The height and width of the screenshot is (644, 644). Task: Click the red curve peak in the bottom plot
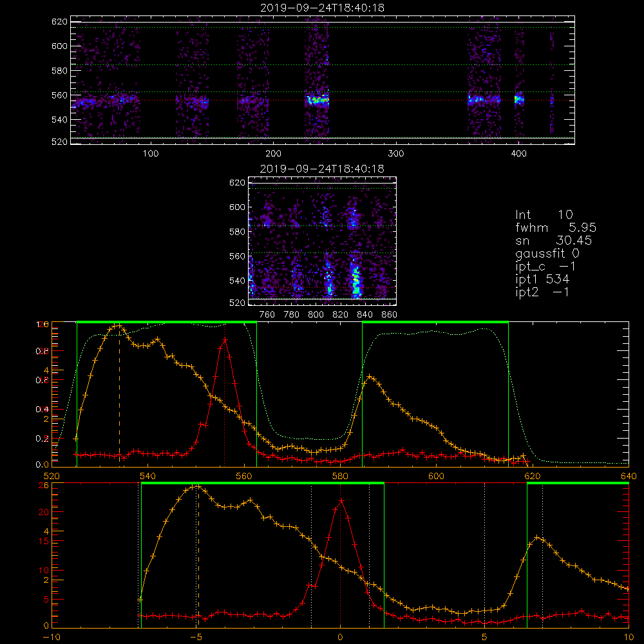341,500
